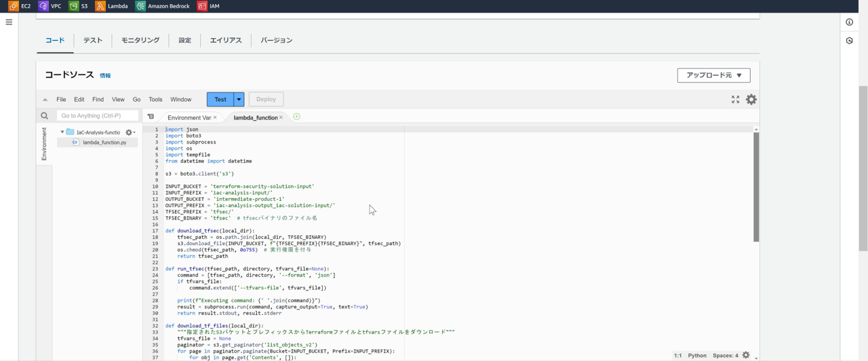868x361 pixels.
Task: Open the Amazon Bedrock shortcut
Action: click(x=163, y=6)
